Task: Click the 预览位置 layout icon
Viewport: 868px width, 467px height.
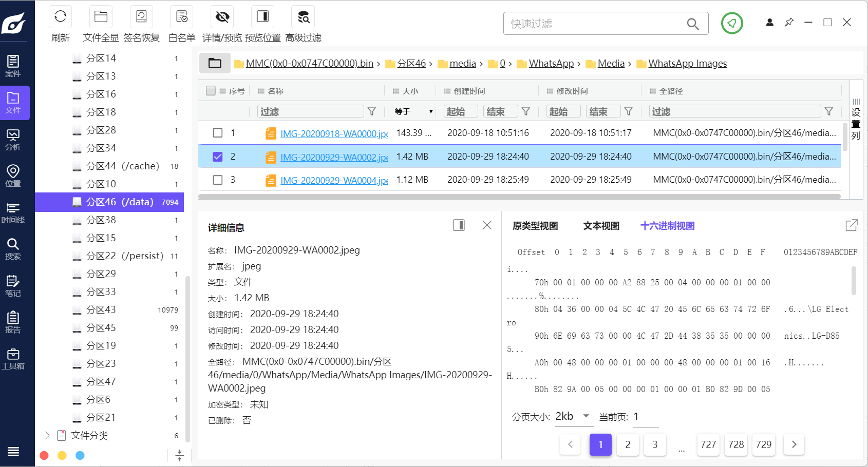Action: tap(262, 17)
